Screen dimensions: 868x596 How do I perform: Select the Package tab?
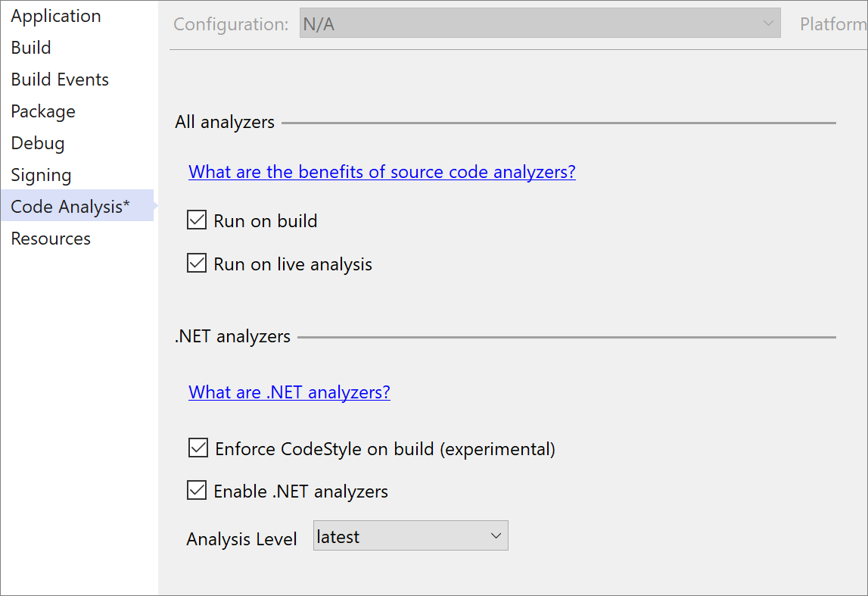43,111
